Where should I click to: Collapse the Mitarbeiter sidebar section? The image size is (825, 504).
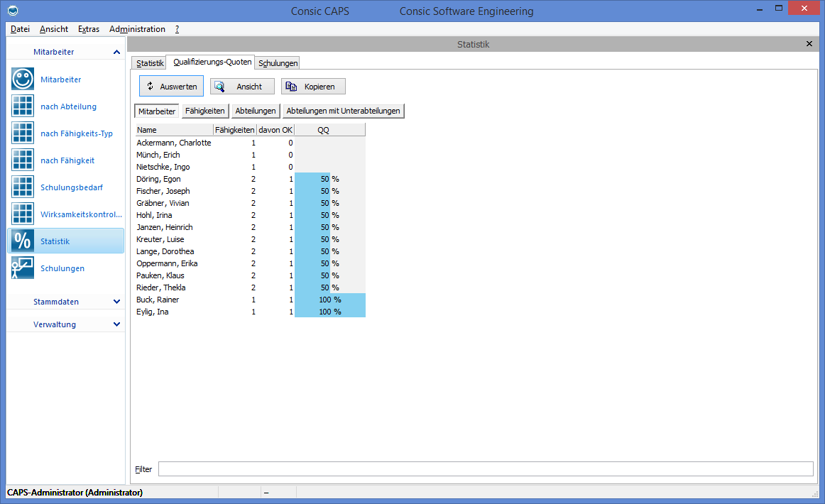pyautogui.click(x=116, y=52)
